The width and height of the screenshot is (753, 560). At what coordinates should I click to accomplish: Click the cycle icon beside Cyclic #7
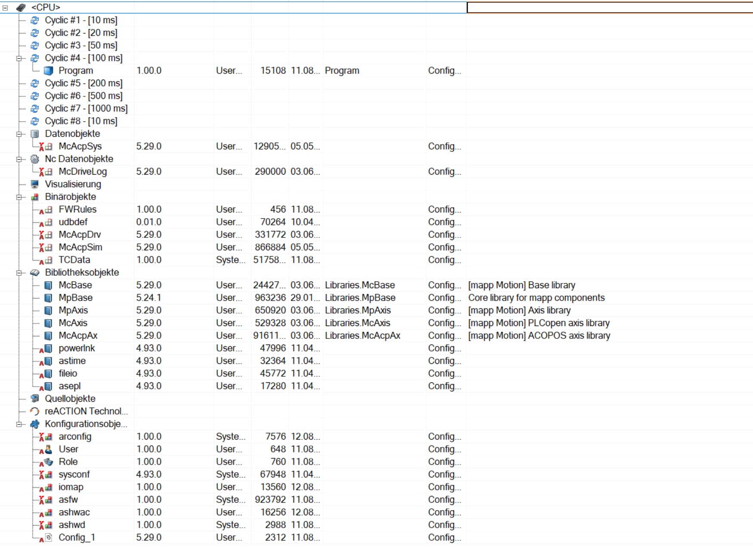click(35, 108)
